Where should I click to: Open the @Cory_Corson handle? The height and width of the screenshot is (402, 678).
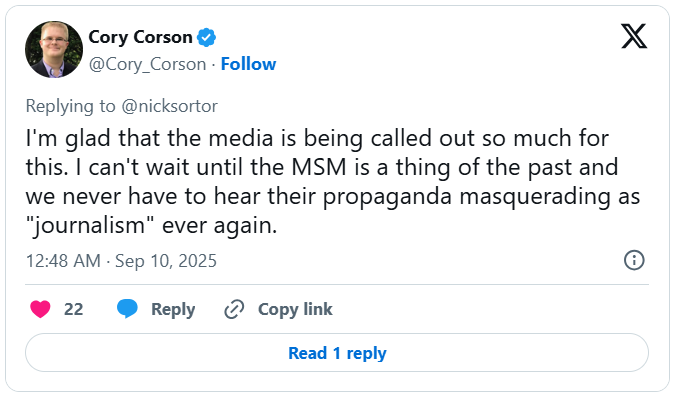[x=146, y=64]
